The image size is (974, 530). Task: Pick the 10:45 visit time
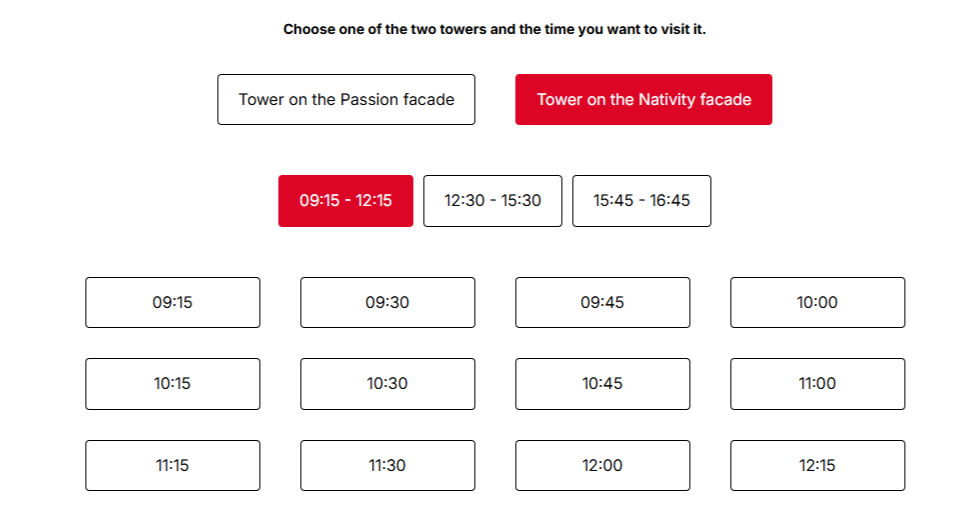tap(602, 384)
